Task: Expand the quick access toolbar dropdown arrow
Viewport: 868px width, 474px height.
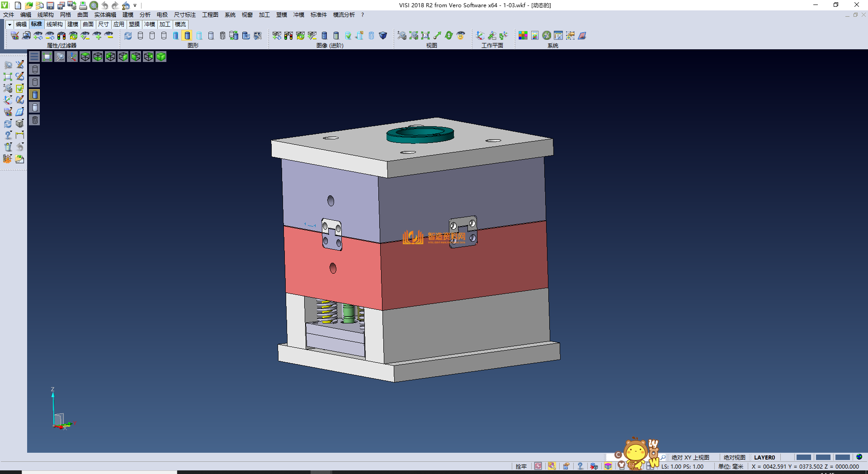Action: [135, 5]
